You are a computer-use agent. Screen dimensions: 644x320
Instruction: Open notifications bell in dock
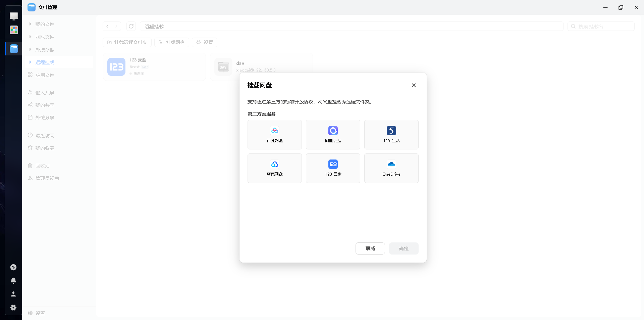(x=13, y=281)
